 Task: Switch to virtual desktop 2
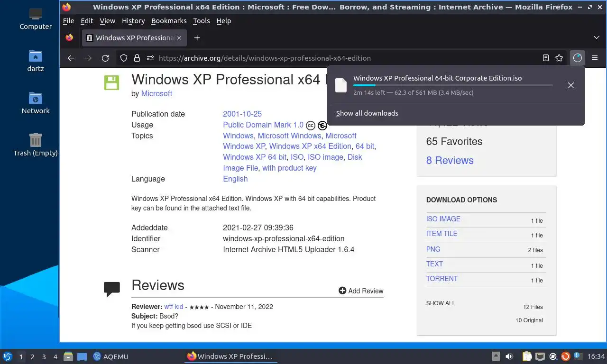33,356
